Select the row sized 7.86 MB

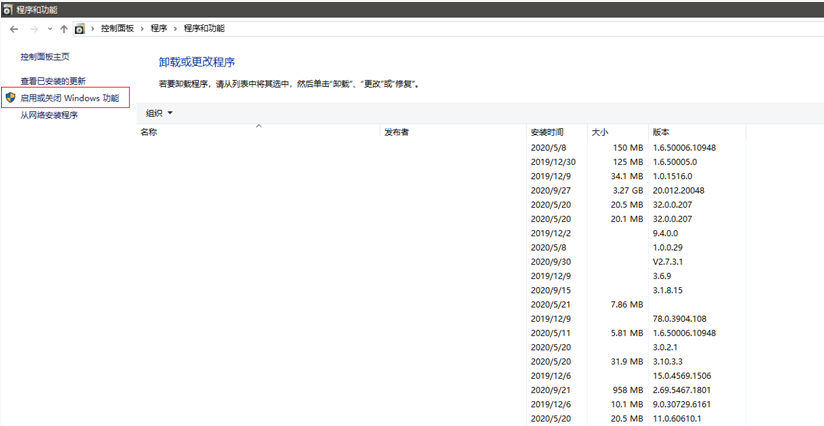(x=441, y=304)
